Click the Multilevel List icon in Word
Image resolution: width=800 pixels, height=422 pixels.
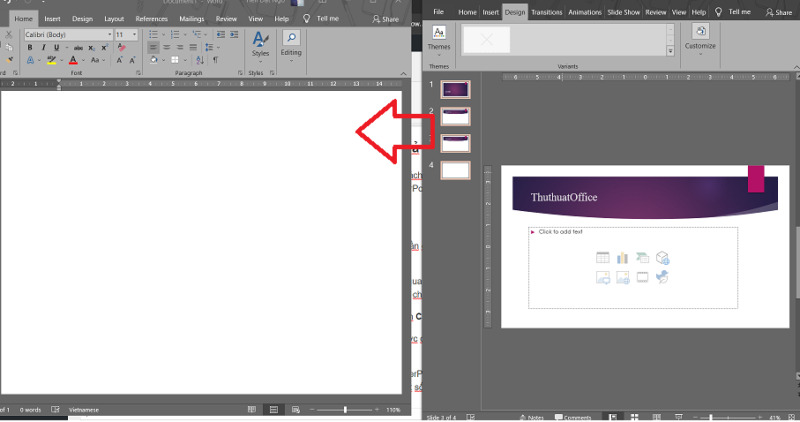pos(197,35)
